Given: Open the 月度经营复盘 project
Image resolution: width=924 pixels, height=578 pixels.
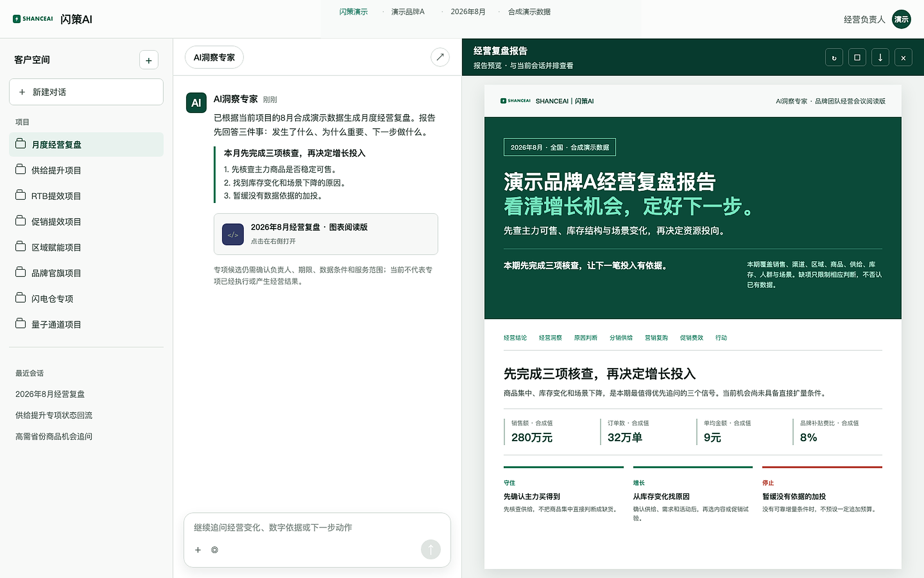Looking at the screenshot, I should pyautogui.click(x=86, y=144).
